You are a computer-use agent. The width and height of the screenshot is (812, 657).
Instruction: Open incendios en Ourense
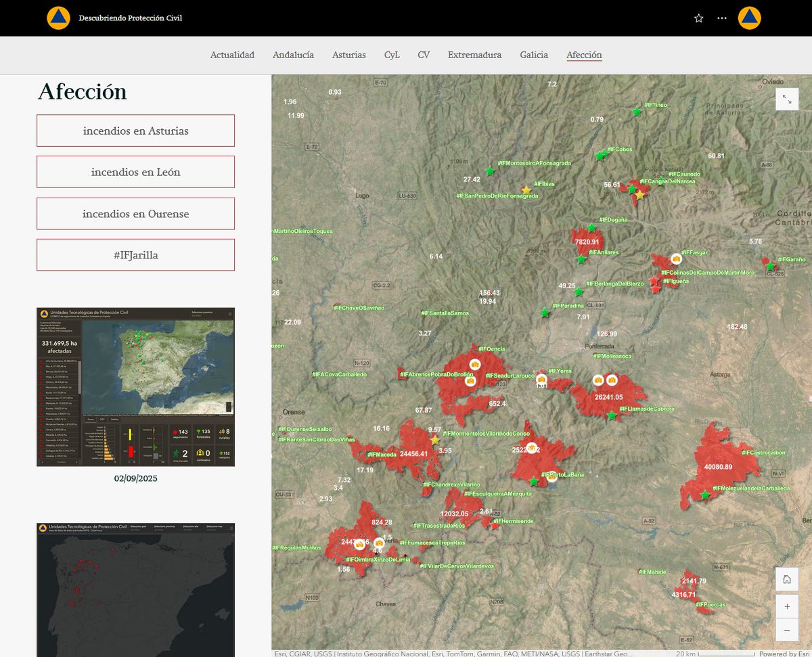click(135, 213)
